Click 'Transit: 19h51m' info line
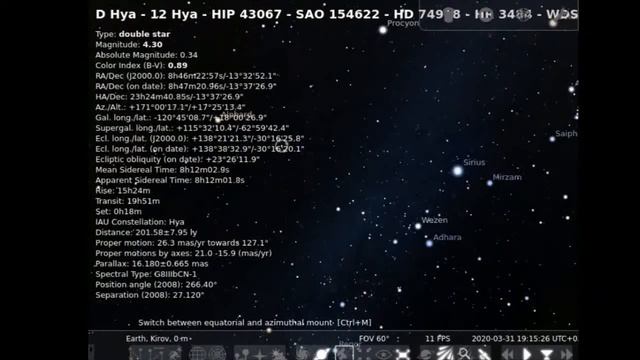Image resolution: width=640 pixels, height=360 pixels. (x=127, y=201)
